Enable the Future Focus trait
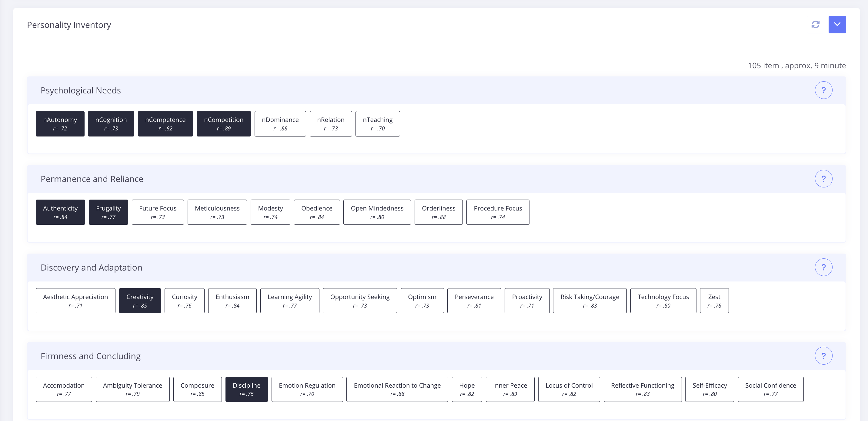868x421 pixels. (158, 212)
